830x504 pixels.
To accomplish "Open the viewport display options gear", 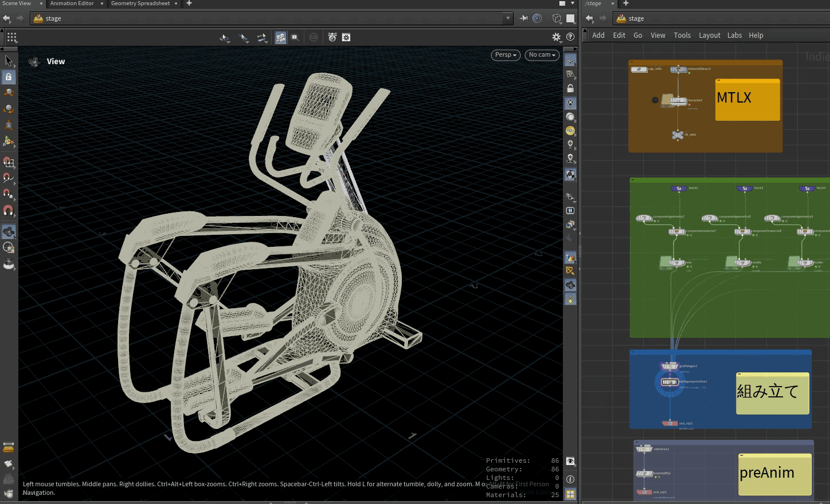I will click(x=556, y=37).
